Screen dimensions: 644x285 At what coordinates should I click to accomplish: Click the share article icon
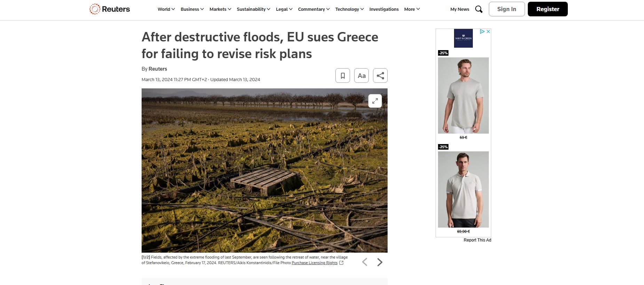click(x=380, y=76)
